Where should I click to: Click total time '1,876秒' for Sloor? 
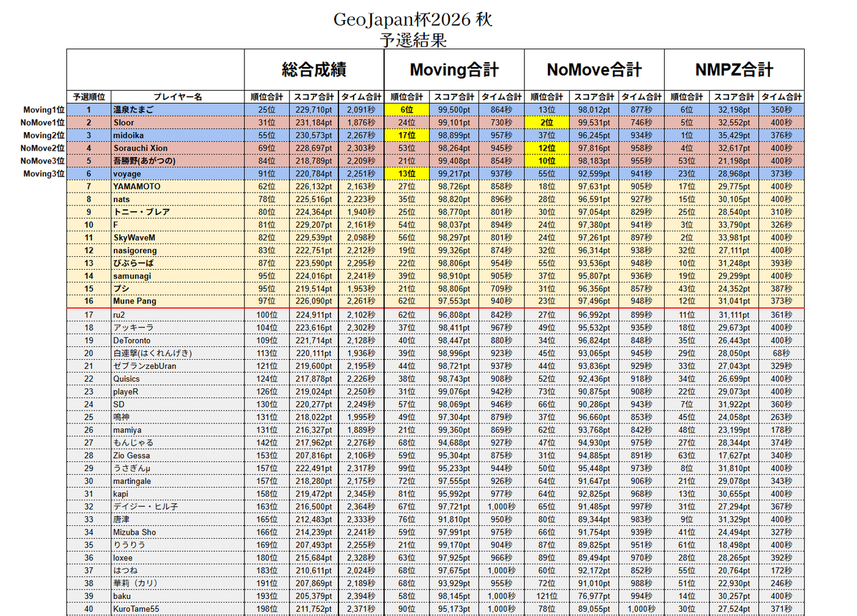361,123
